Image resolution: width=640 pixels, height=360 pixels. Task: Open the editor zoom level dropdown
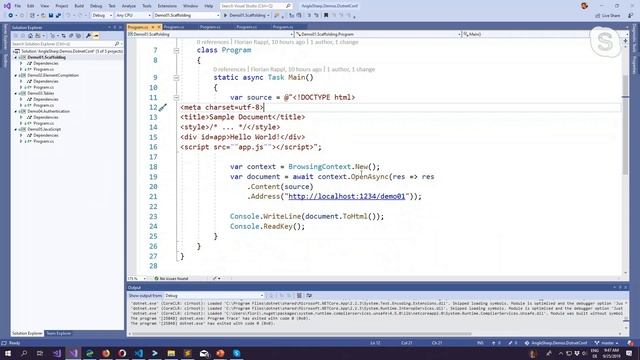pyautogui.click(x=137, y=278)
